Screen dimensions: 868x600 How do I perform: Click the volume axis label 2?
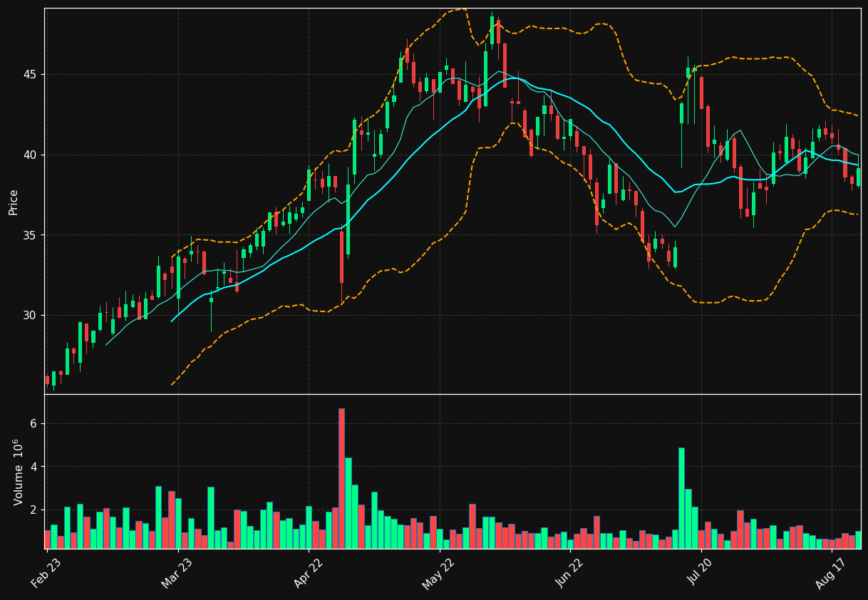pos(33,510)
